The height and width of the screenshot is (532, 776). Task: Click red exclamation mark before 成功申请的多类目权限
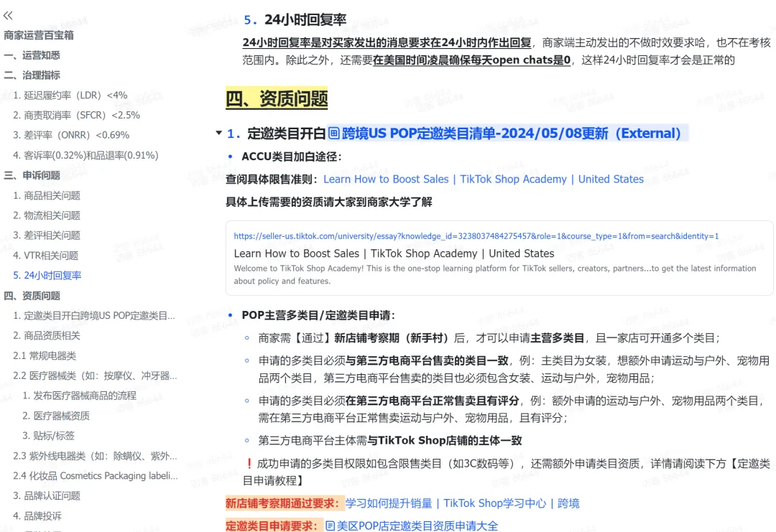249,463
